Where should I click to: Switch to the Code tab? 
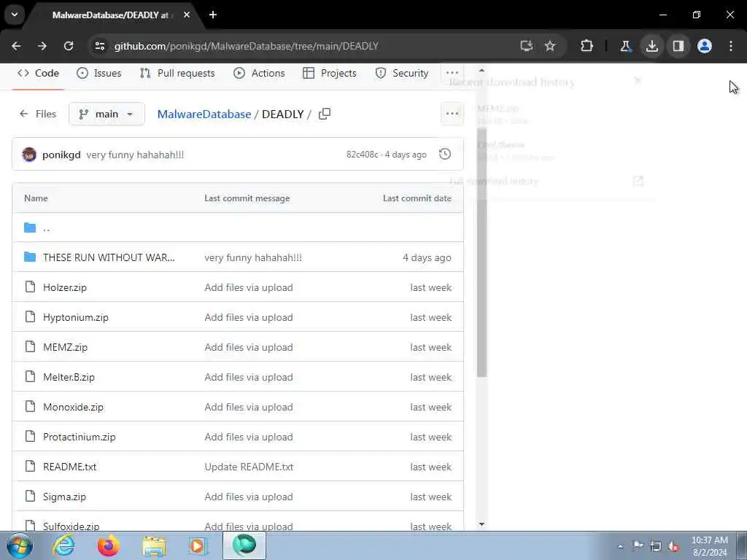38,74
